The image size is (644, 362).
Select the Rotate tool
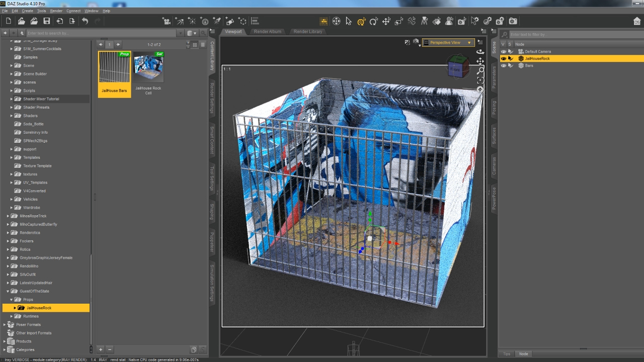373,21
